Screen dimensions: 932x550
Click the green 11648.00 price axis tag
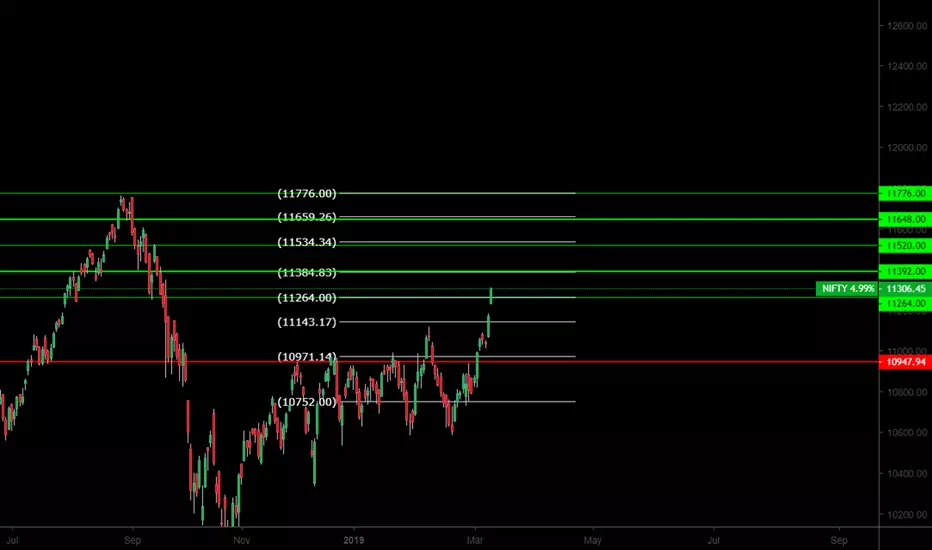pyautogui.click(x=905, y=219)
